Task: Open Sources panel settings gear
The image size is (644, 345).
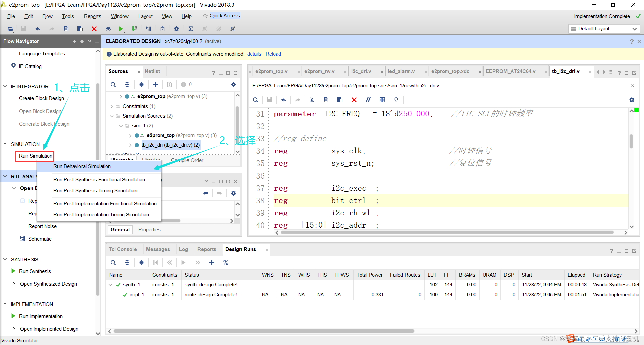Action: [233, 85]
